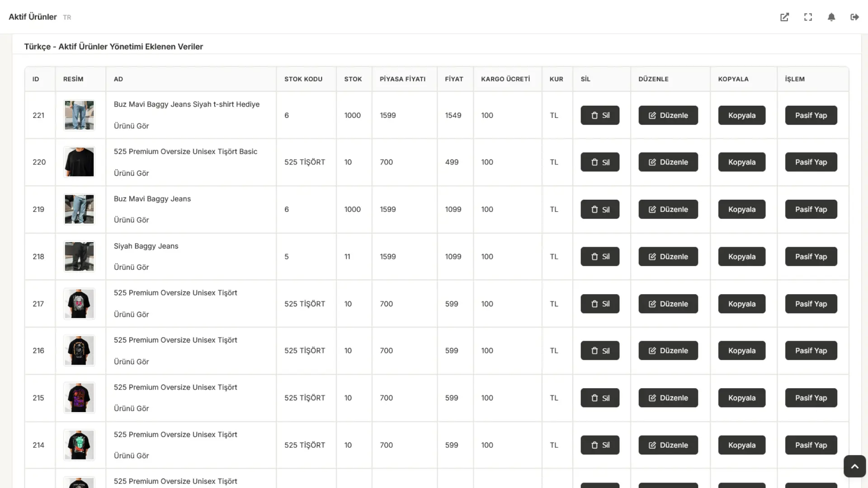868x488 pixels.
Task: Click Düzenle for product 215
Action: [668, 398]
